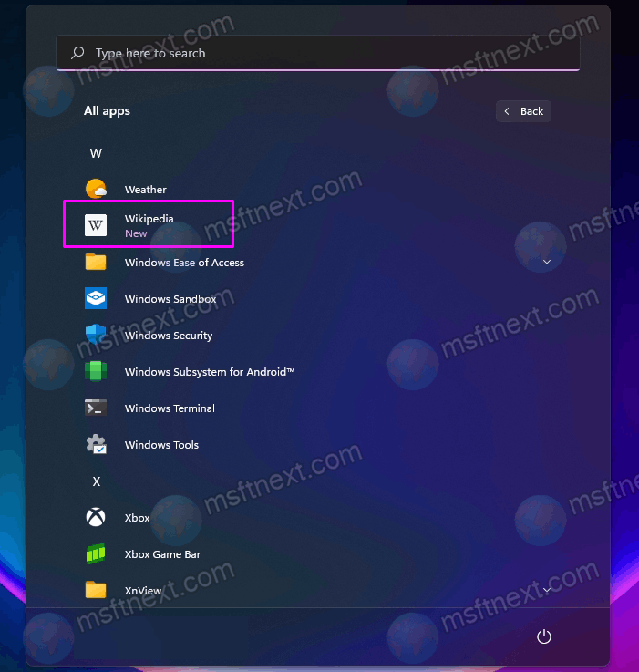
Task: Click the Type here to search field
Action: (x=318, y=53)
